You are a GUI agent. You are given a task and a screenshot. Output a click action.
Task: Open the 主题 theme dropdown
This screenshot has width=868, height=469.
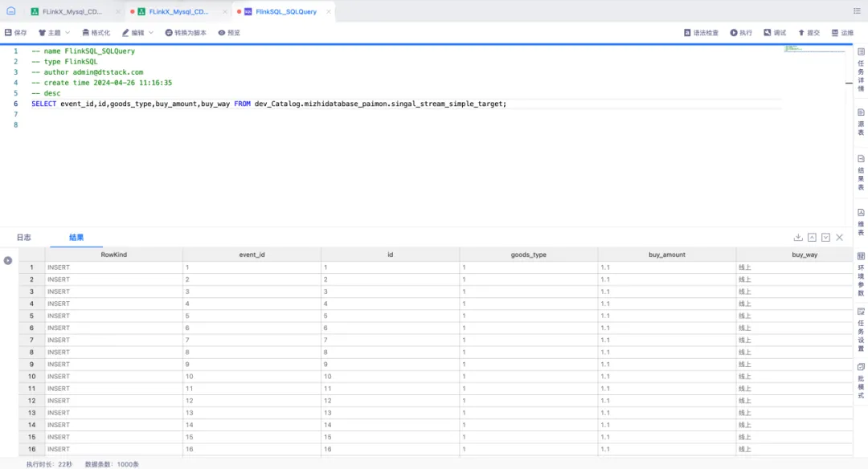pos(55,33)
